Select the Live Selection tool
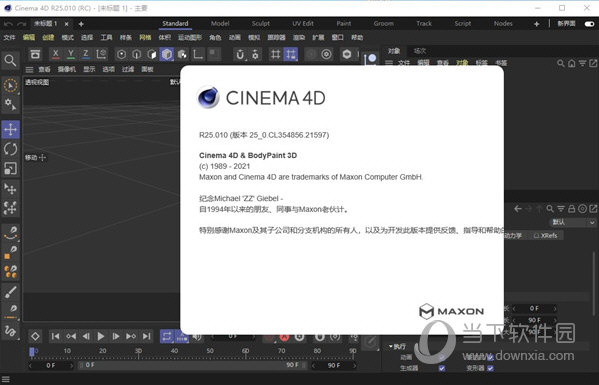The width and height of the screenshot is (599, 385). tap(10, 86)
